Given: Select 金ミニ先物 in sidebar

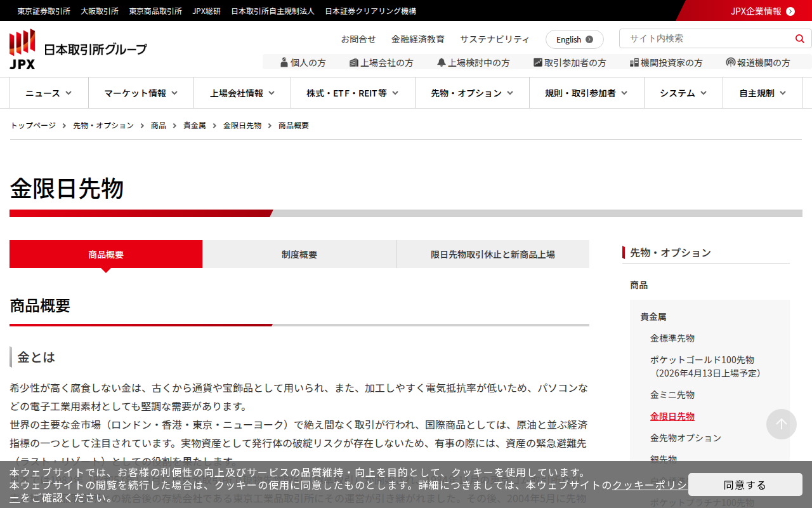Looking at the screenshot, I should 672,394.
